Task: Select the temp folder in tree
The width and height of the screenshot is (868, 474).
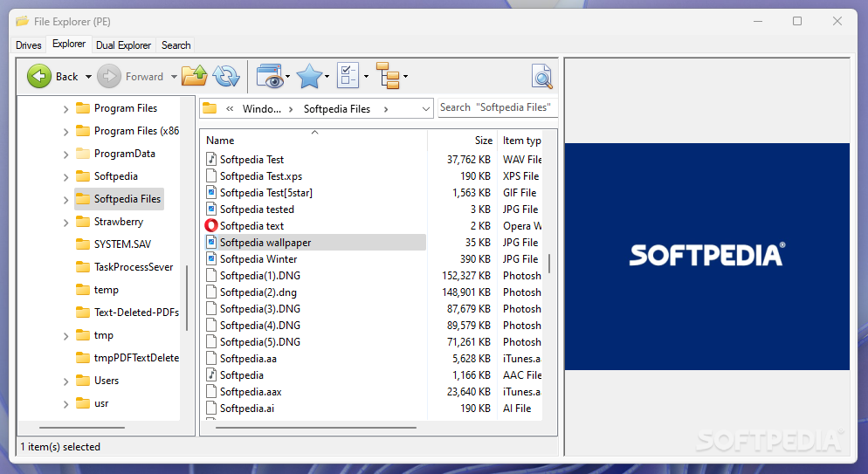Action: [107, 290]
